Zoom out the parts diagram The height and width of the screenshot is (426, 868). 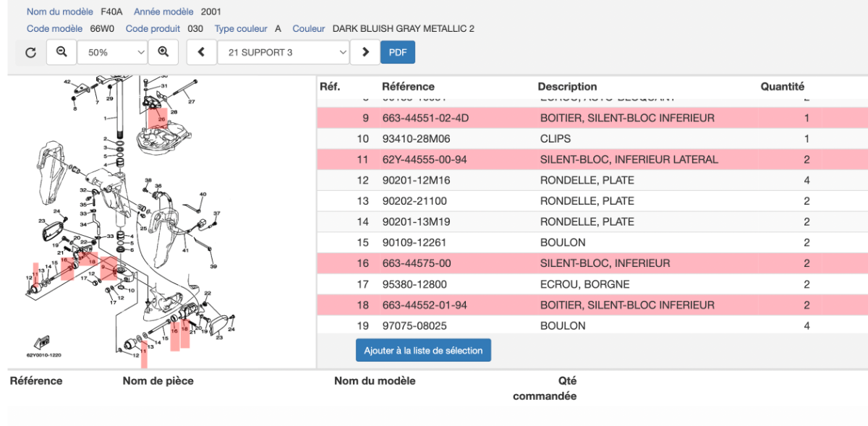pos(61,52)
